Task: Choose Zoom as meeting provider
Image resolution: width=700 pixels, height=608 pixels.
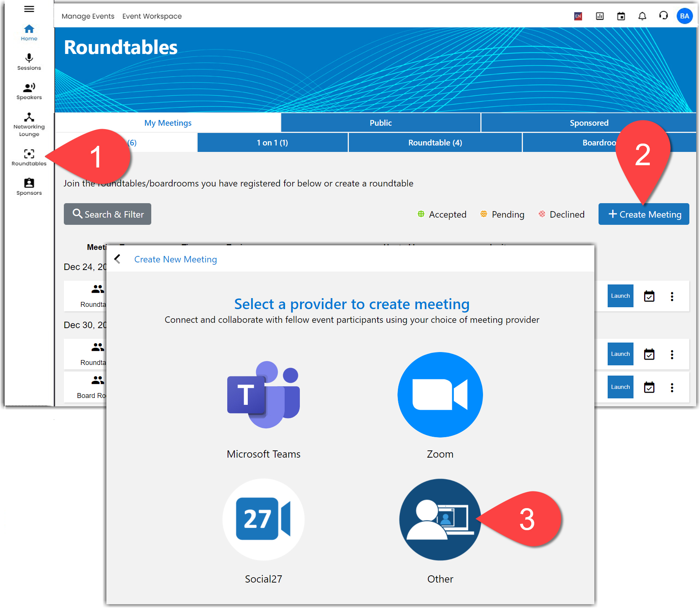Action: point(440,395)
